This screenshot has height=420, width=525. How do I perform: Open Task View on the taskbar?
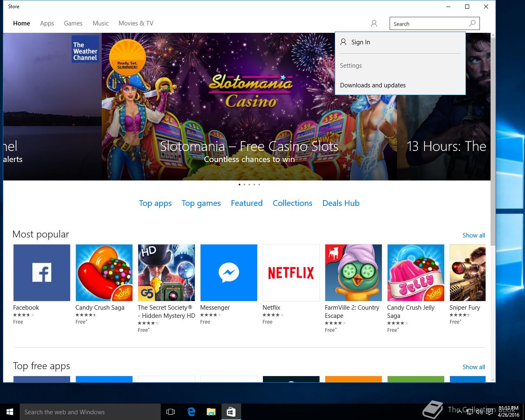pyautogui.click(x=171, y=412)
